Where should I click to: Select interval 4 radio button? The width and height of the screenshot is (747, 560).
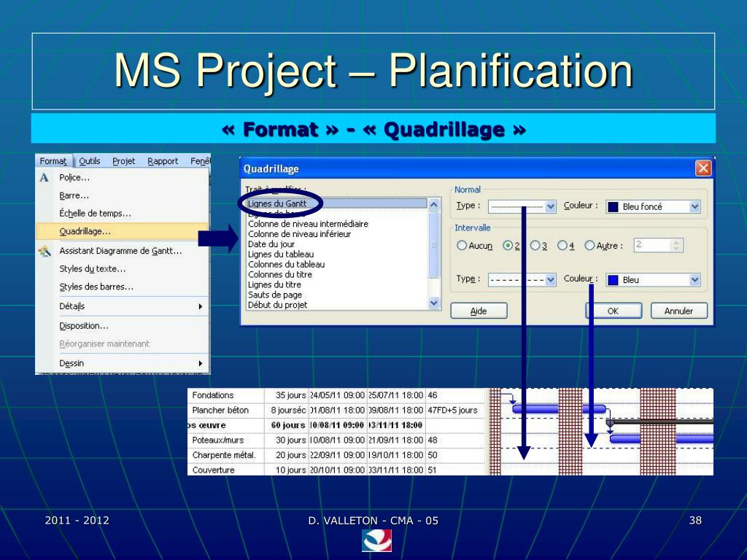562,246
